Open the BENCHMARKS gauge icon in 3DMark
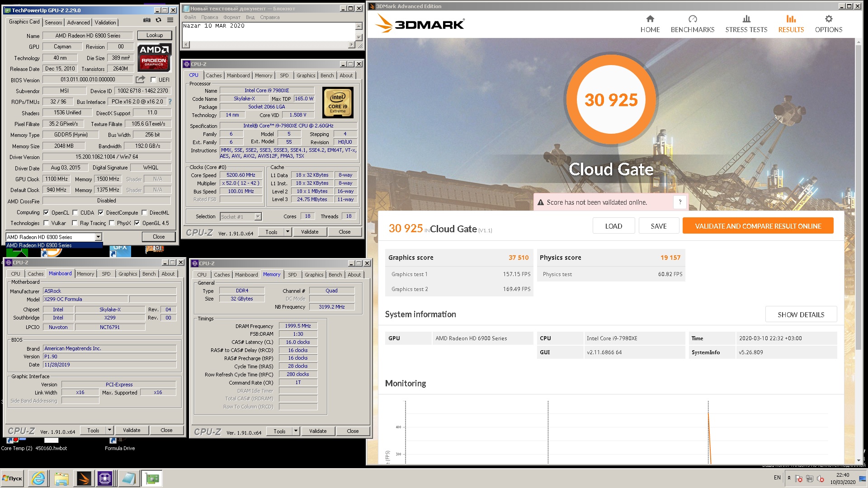The height and width of the screenshot is (488, 868). coord(693,19)
